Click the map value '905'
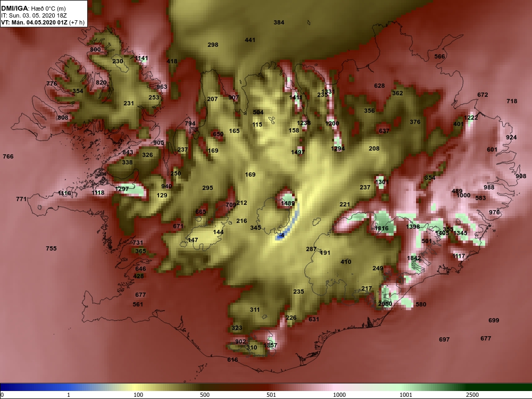 159,143
